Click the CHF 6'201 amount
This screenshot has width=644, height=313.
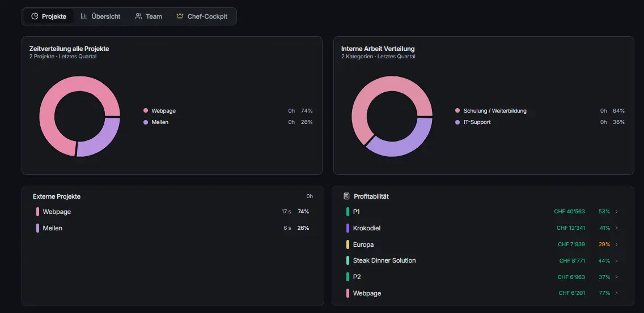(571, 293)
